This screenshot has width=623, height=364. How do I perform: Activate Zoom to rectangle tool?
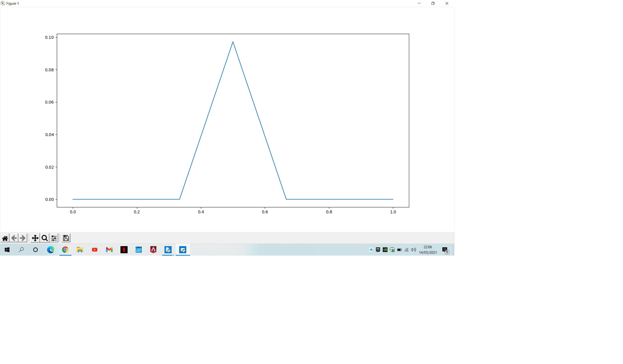click(x=44, y=238)
